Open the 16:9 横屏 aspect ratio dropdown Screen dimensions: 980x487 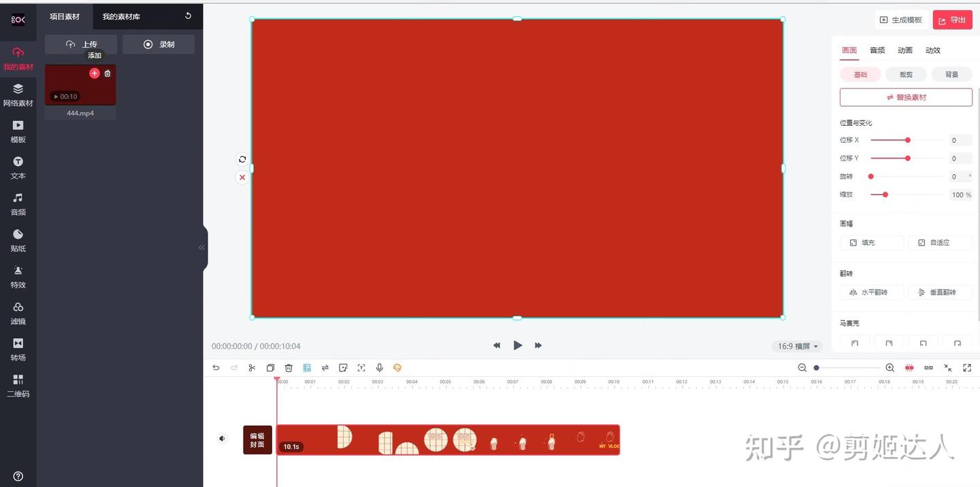pyautogui.click(x=798, y=346)
